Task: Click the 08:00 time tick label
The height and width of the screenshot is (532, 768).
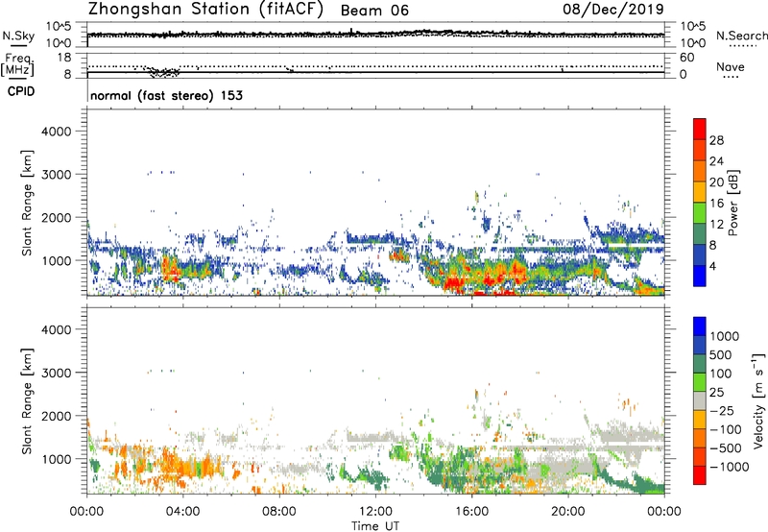Action: pos(279,512)
